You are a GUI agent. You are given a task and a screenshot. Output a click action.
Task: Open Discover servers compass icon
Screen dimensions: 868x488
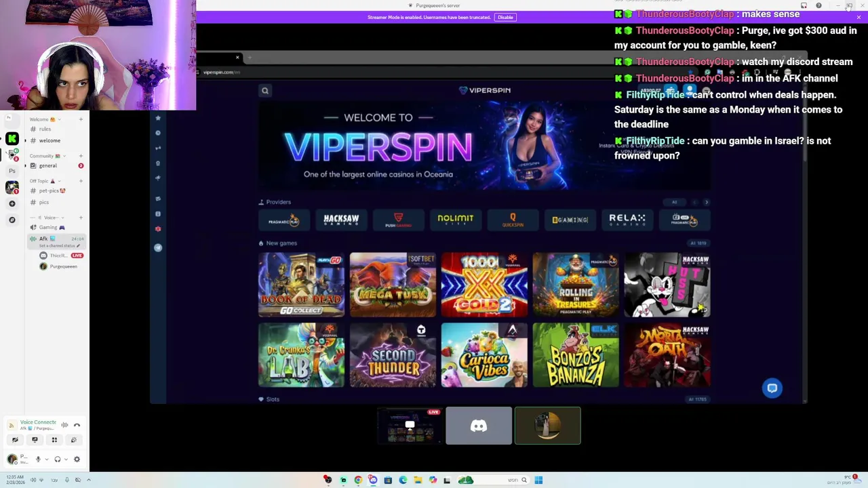[12, 220]
